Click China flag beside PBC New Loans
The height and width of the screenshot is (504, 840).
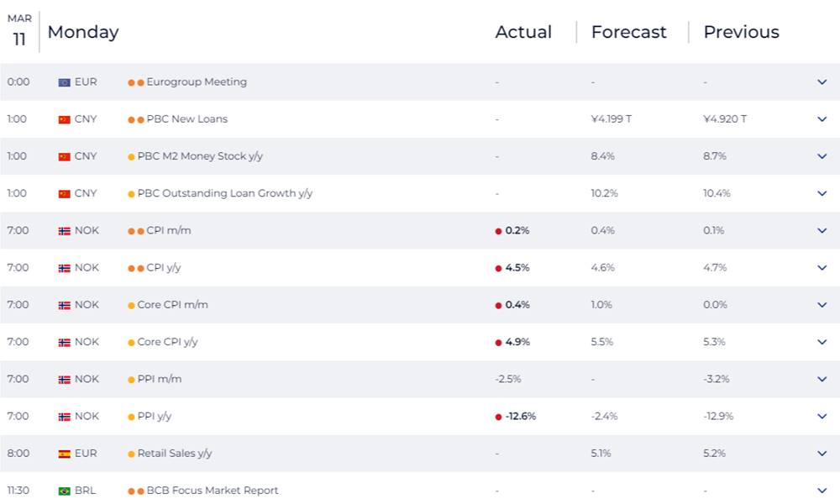coord(64,119)
